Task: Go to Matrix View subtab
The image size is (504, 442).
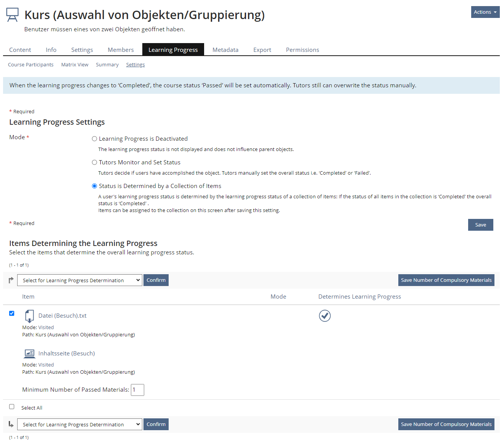Action: tap(75, 65)
